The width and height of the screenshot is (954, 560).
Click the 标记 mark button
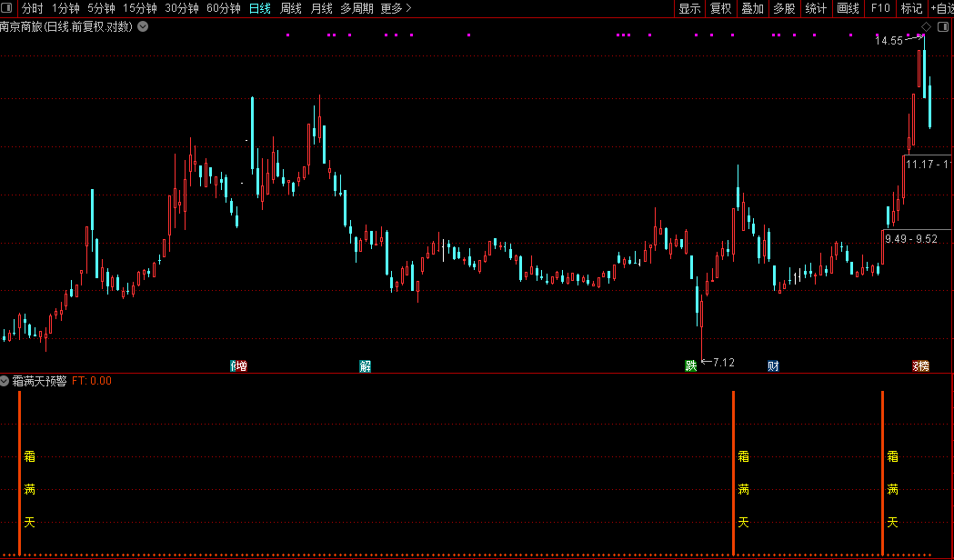pyautogui.click(x=911, y=8)
